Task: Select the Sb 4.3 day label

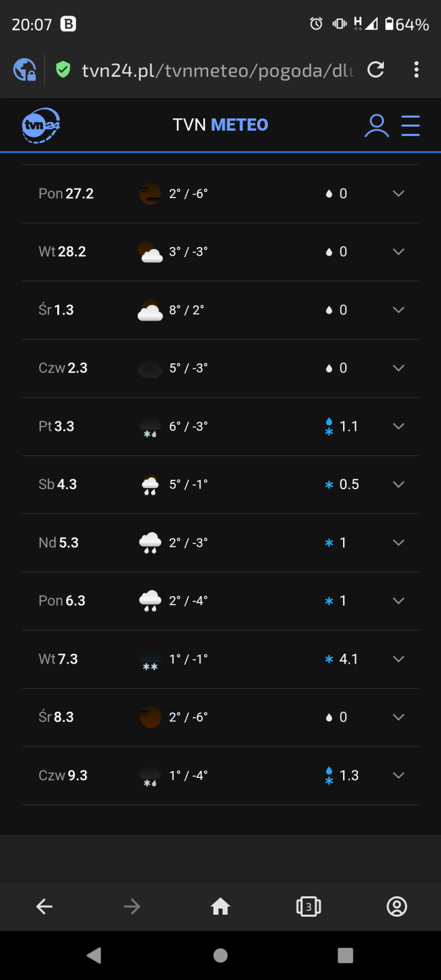Action: click(x=58, y=485)
